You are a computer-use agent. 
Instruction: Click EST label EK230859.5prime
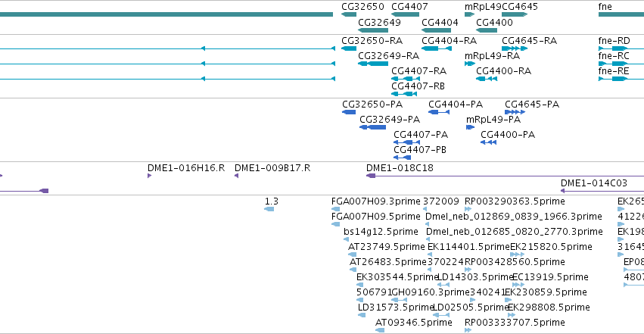546,292
